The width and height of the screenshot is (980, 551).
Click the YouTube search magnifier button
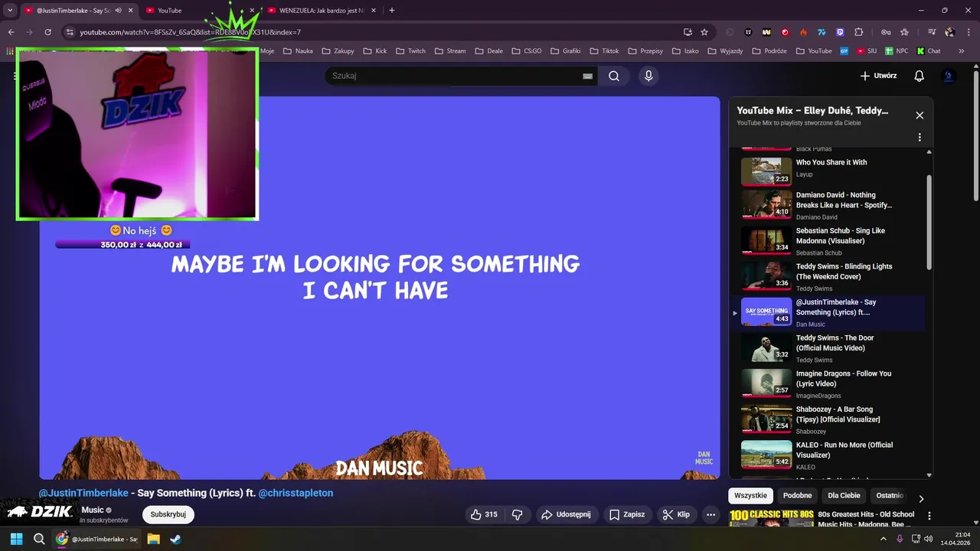pos(614,76)
